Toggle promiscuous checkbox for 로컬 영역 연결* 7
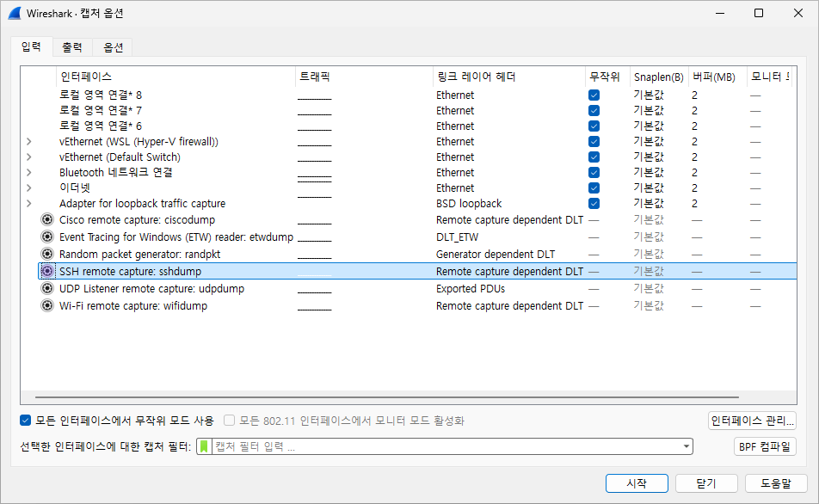Image resolution: width=819 pixels, height=504 pixels. [594, 111]
